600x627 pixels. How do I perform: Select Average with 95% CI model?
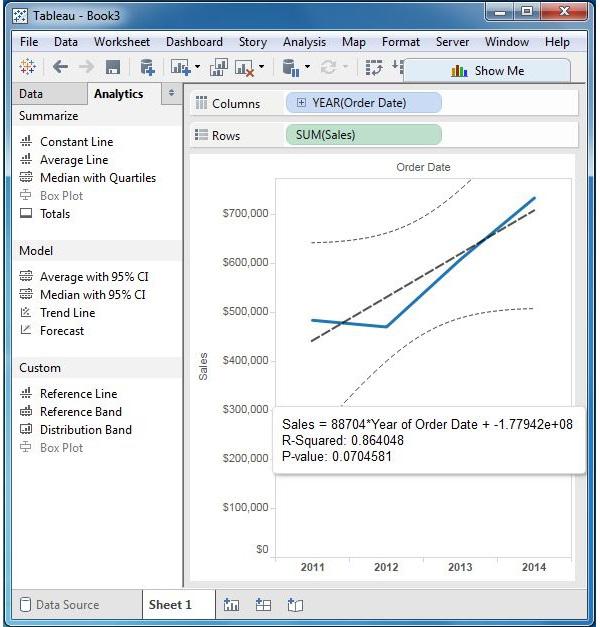click(x=94, y=277)
